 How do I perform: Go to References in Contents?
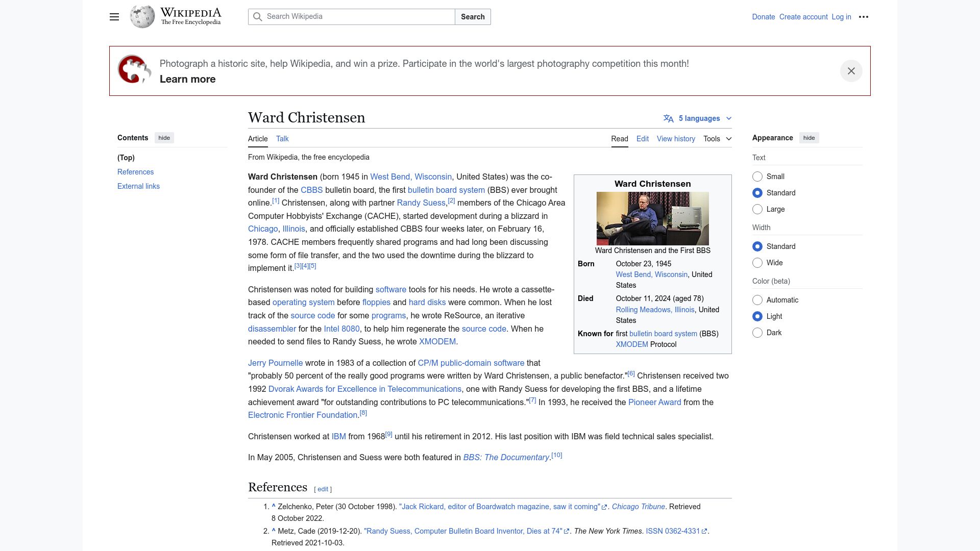(135, 172)
